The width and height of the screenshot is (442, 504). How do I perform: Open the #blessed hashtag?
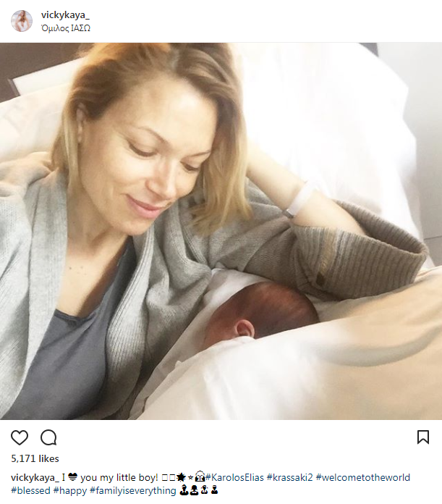[30, 491]
